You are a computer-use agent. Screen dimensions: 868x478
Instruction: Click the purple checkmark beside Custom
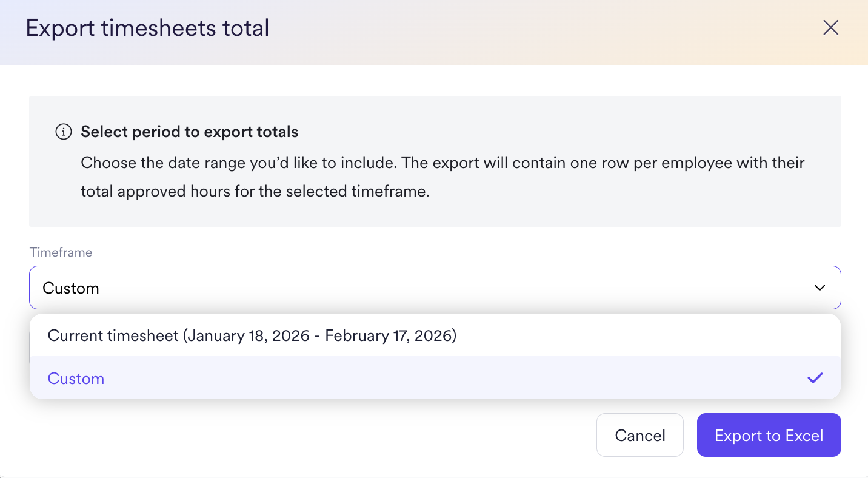click(x=815, y=378)
